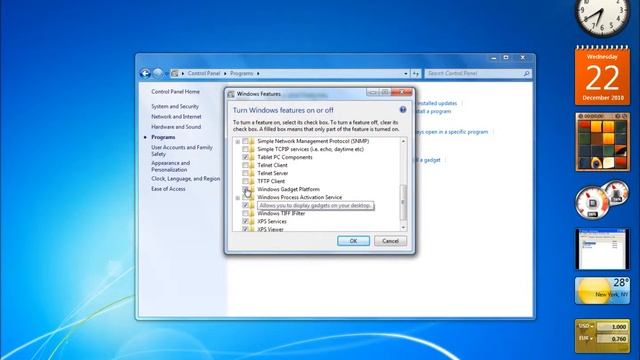Open Control Panel Home in the sidebar
Screen dimensions: 640x360
[176, 92]
